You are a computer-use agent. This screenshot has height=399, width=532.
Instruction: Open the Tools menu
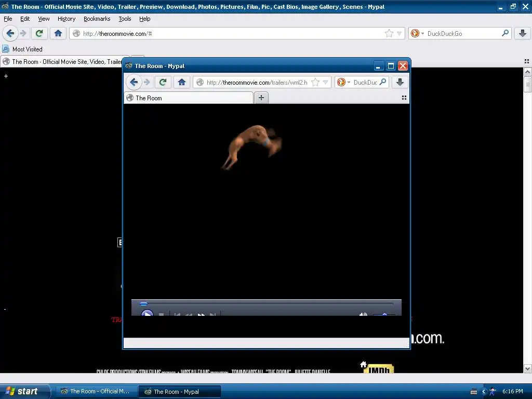(125, 19)
